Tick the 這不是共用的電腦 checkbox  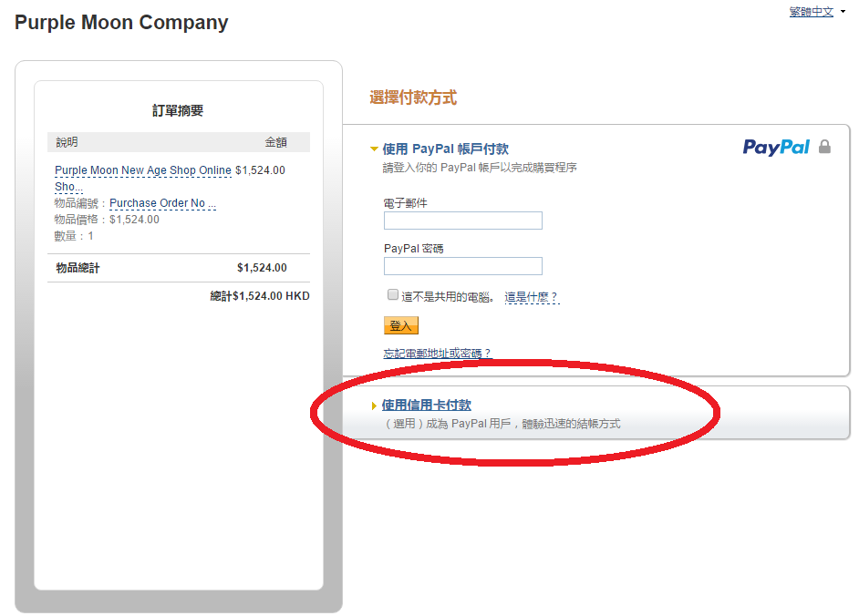click(x=393, y=295)
